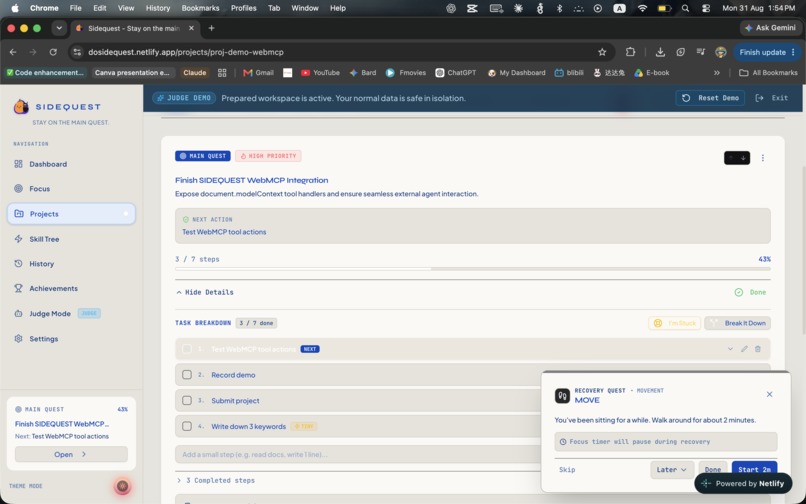Delete the Test WebMCP tool actions step
The height and width of the screenshot is (504, 806).
(758, 349)
